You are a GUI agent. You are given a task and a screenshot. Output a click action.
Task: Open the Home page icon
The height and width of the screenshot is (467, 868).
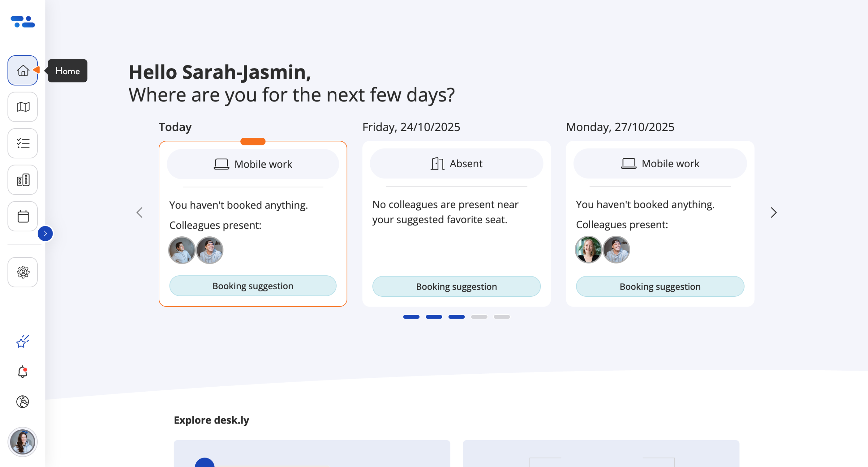coord(23,71)
